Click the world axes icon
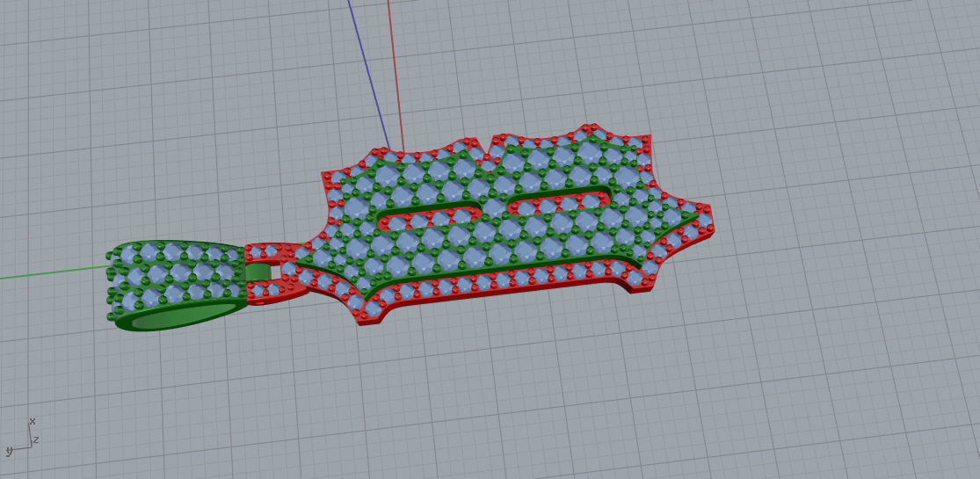The height and width of the screenshot is (479, 980). [x=23, y=436]
